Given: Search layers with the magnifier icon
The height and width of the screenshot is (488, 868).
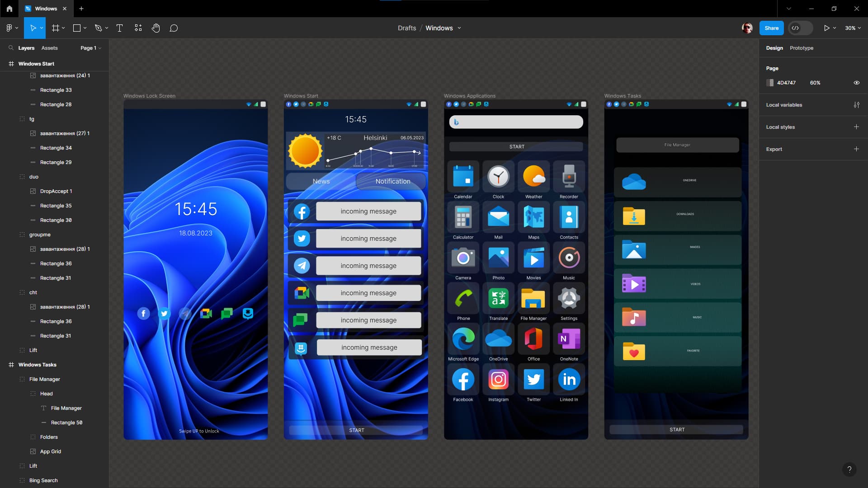Looking at the screenshot, I should pos(11,48).
